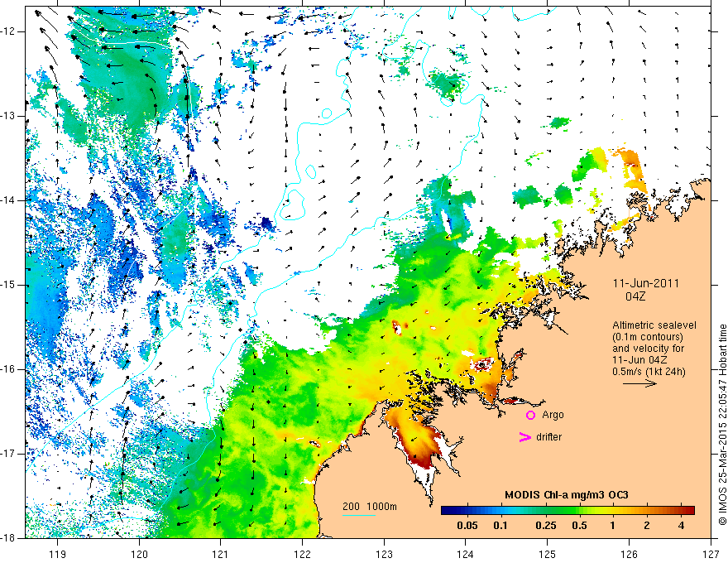
Task: Click the cyan 200 1000m contour legend line
Action: pyautogui.click(x=359, y=515)
